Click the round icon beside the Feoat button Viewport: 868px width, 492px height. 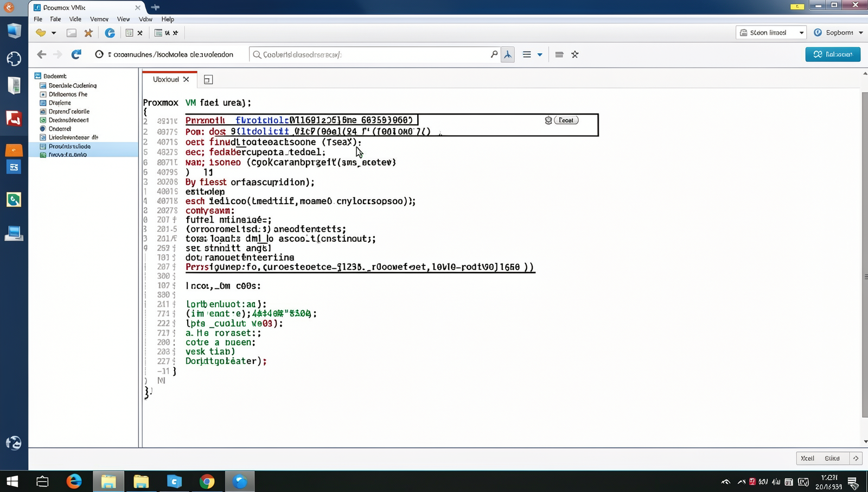[x=548, y=121]
